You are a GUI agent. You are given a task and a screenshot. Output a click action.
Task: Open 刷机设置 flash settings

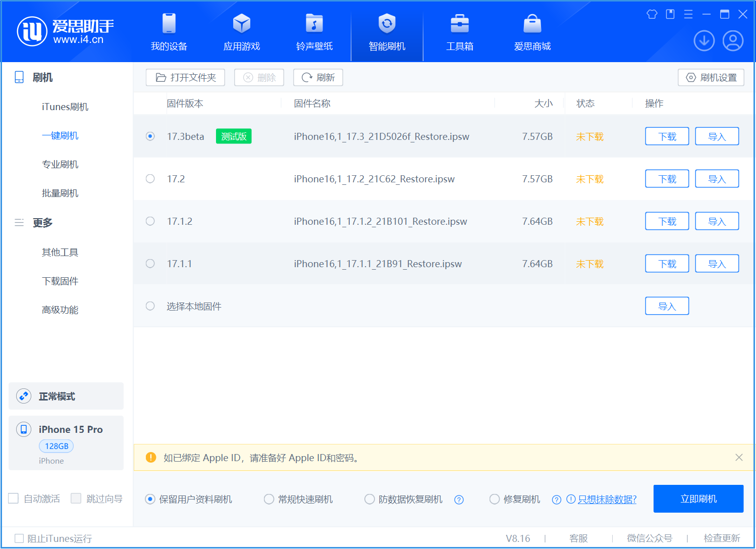click(x=711, y=77)
